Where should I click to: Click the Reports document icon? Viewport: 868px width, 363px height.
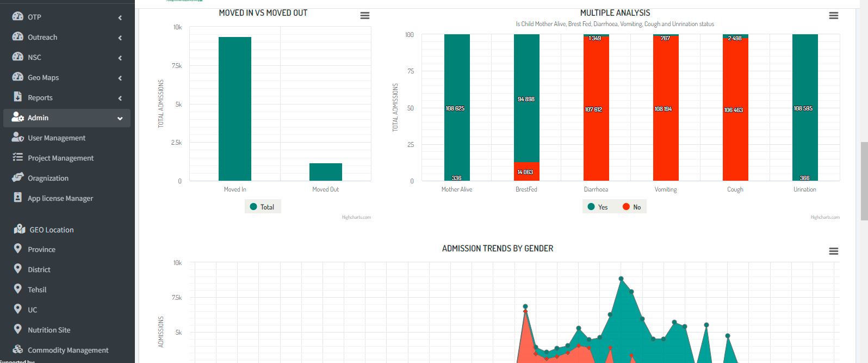[17, 97]
